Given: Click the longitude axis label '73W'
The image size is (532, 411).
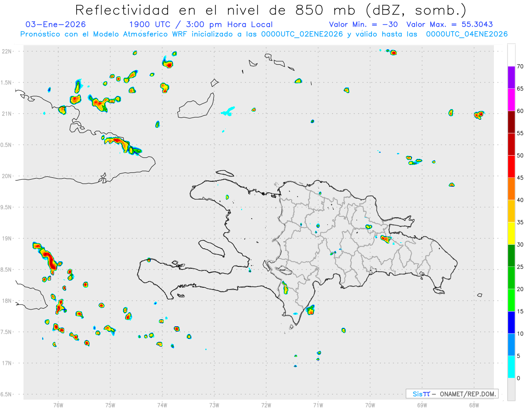Looking at the screenshot, I should [x=214, y=405].
